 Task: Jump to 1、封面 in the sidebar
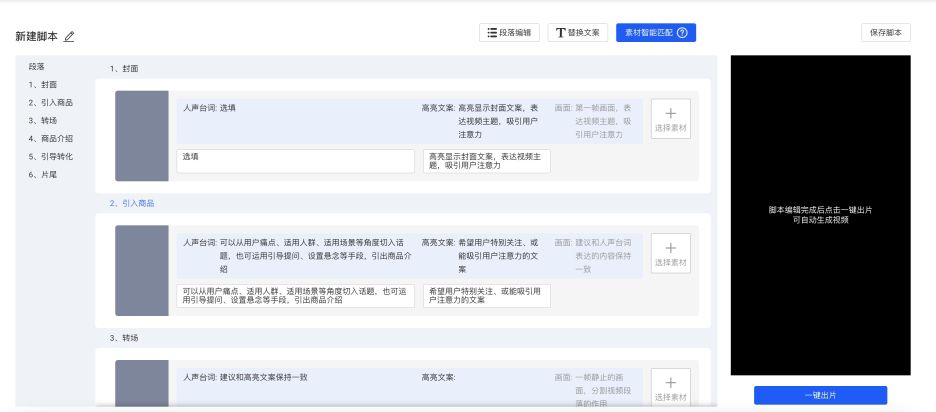point(43,85)
